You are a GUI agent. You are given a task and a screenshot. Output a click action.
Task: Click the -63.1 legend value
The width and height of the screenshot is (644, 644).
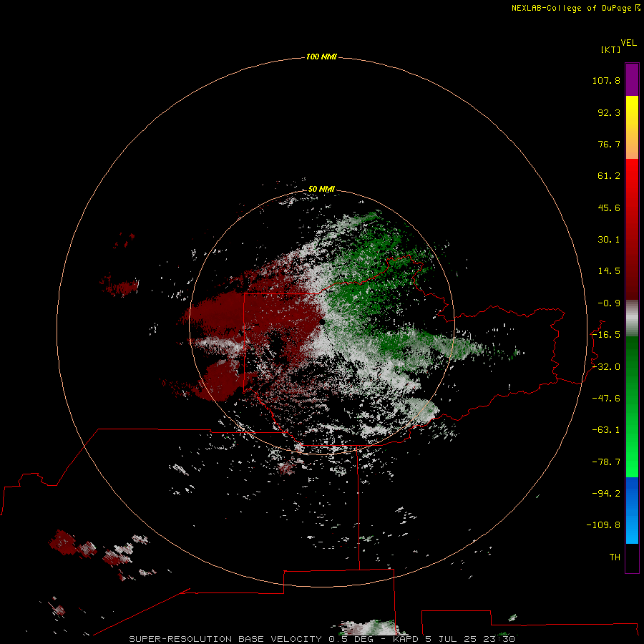(x=606, y=430)
